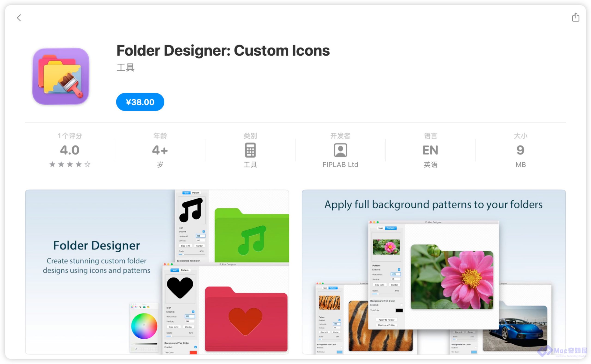Click the black Tint Color swatch
This screenshot has width=591, height=364.
coord(399,310)
